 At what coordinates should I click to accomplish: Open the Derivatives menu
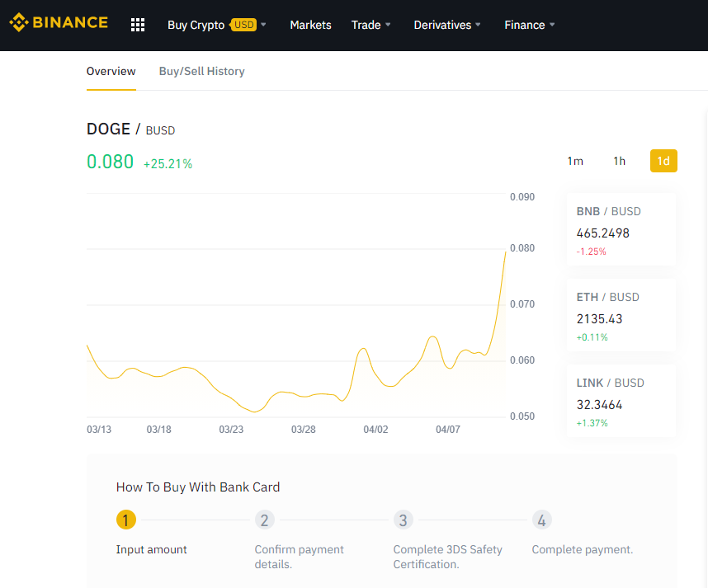442,25
